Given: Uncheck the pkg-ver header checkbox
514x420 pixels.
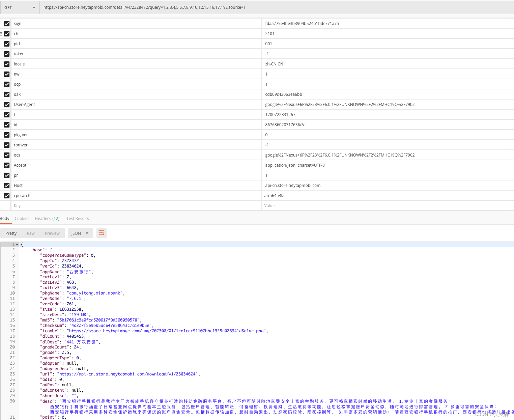Looking at the screenshot, I should pyautogui.click(x=7, y=135).
